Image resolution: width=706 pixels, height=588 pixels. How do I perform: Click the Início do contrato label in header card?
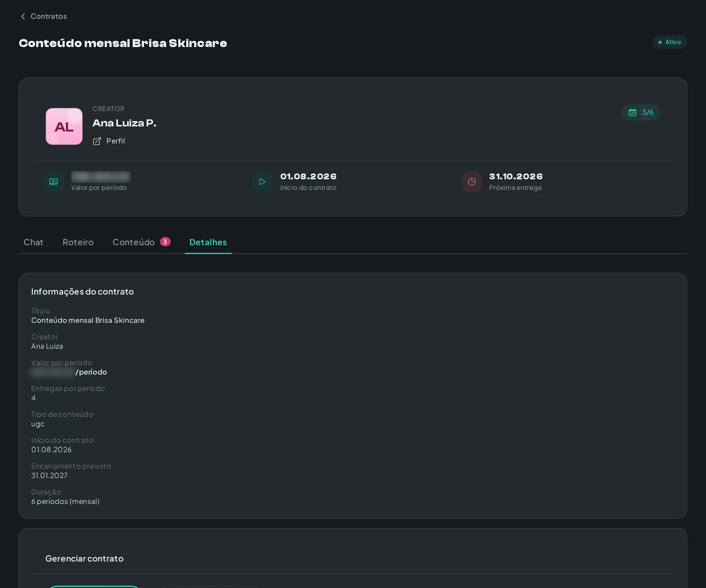(308, 187)
